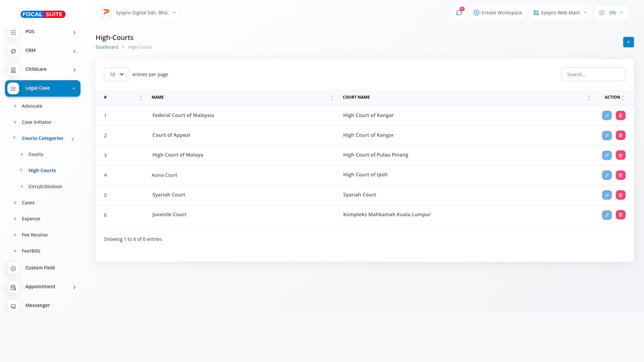Edit the Federal Court of Malaysia entry

point(607,116)
